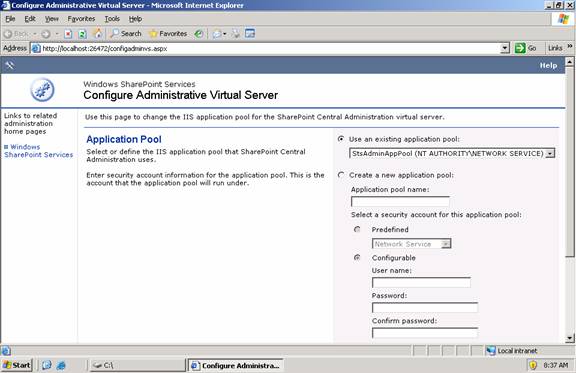Expand the Links toolbar chevron
This screenshot has height=373, width=576.
tap(570, 46)
